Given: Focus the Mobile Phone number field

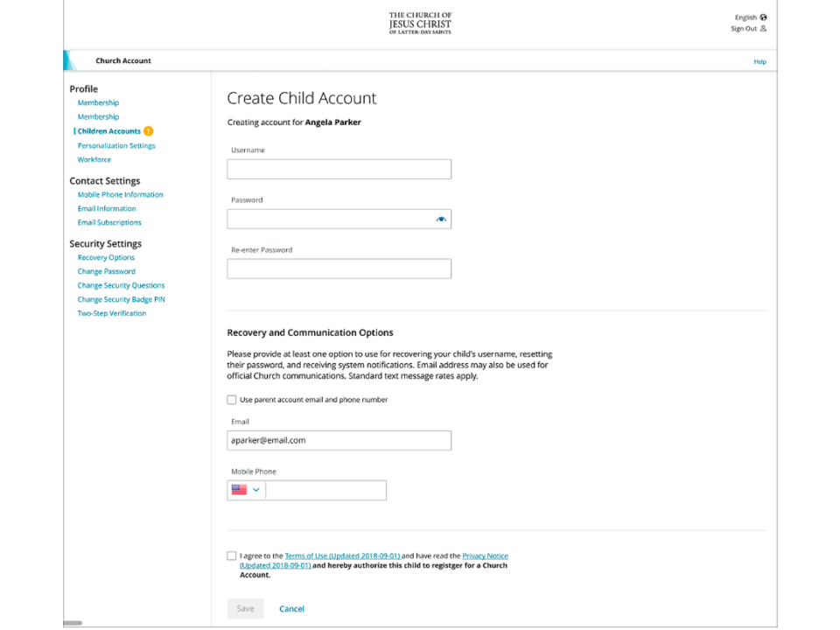Looking at the screenshot, I should click(x=325, y=490).
